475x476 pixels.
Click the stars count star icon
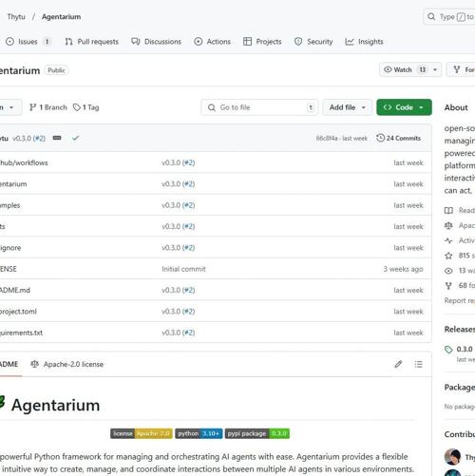pos(448,256)
